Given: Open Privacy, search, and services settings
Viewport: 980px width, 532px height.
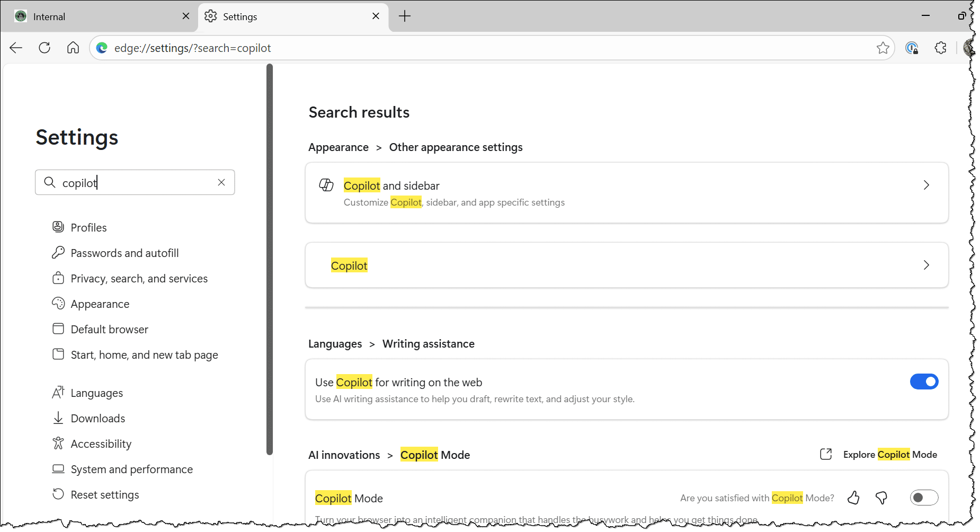Looking at the screenshot, I should [139, 279].
